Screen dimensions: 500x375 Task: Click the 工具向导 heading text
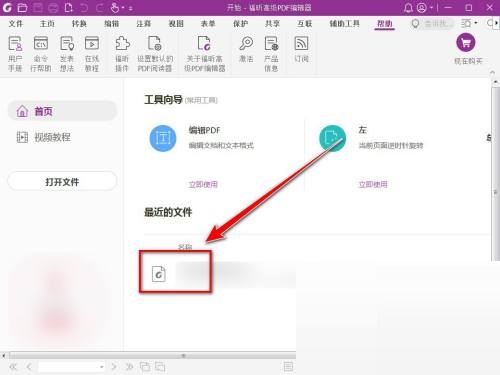coord(163,99)
